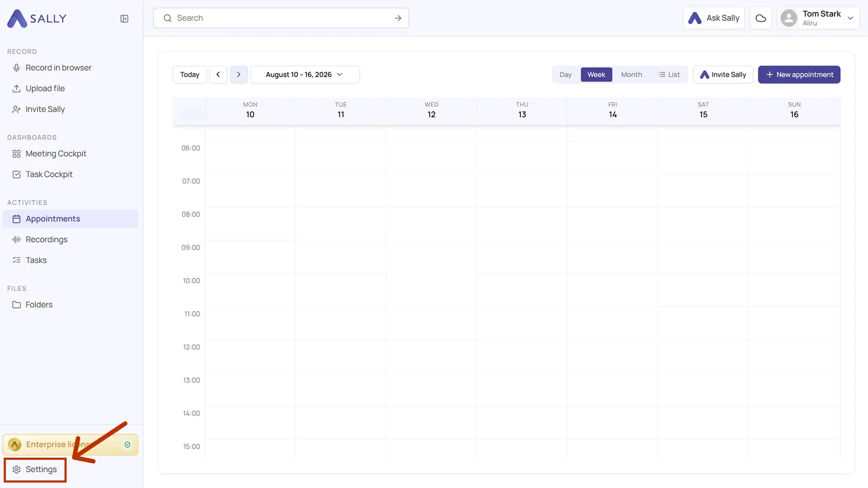
Task: Switch to Week view
Action: click(x=596, y=75)
